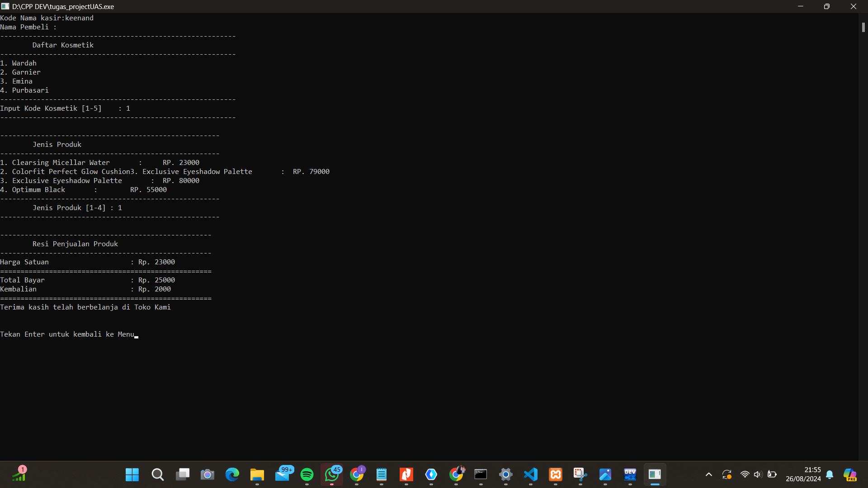Open notification center bell icon

tap(830, 474)
